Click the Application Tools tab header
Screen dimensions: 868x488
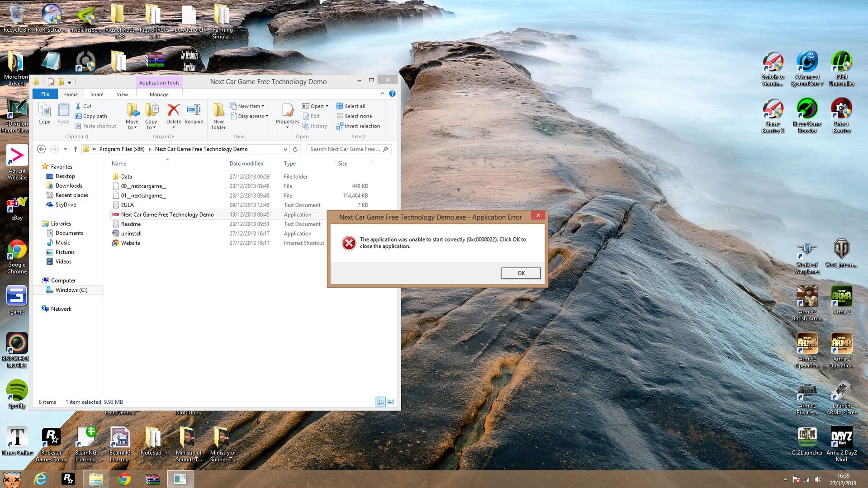pyautogui.click(x=159, y=82)
